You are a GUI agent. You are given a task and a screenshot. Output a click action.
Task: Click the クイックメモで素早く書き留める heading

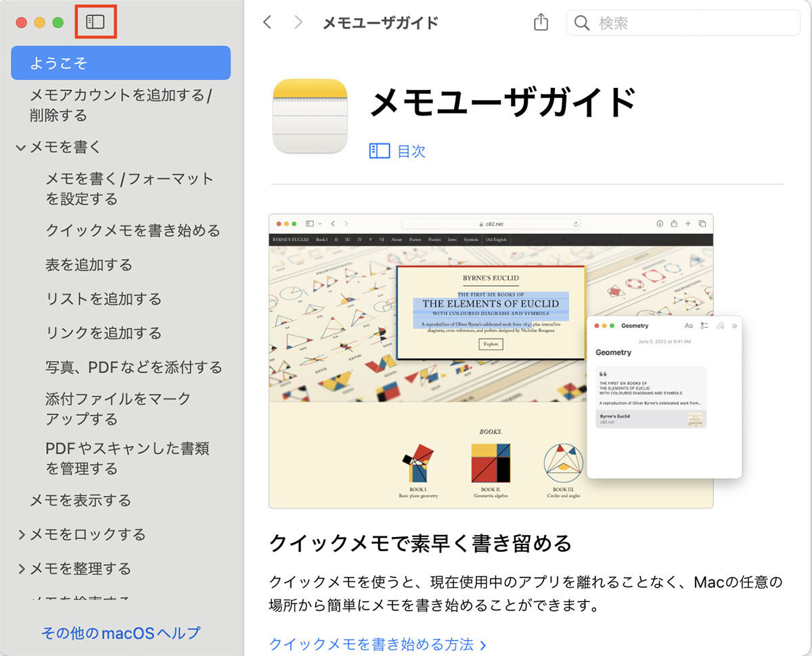pos(421,542)
